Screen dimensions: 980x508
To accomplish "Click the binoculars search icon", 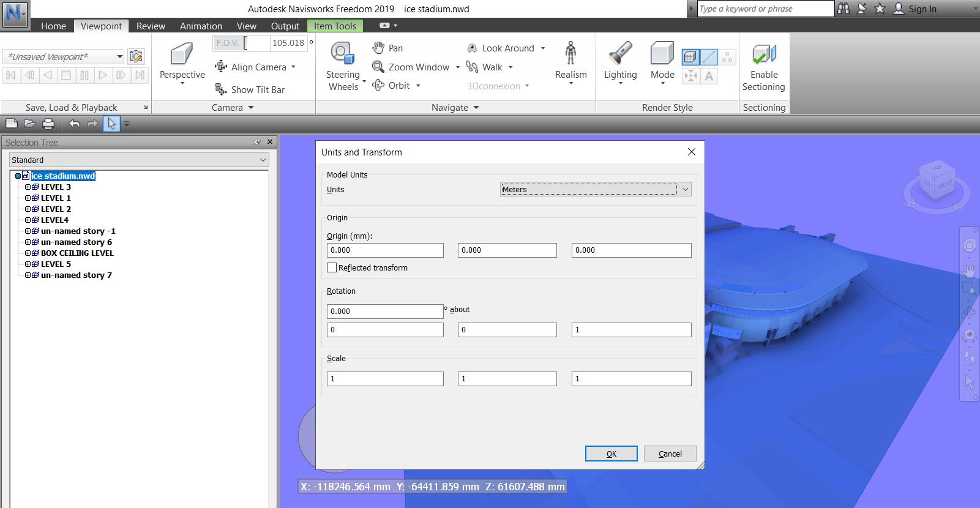I will [x=843, y=9].
